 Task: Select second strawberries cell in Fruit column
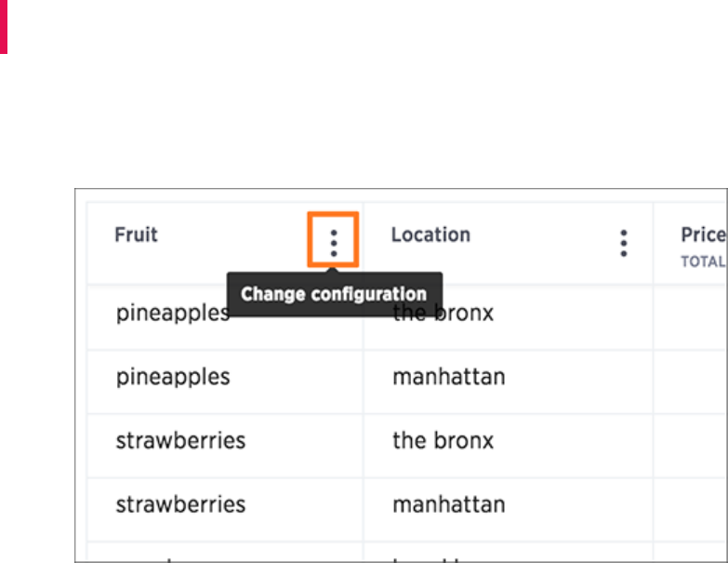pyautogui.click(x=180, y=504)
